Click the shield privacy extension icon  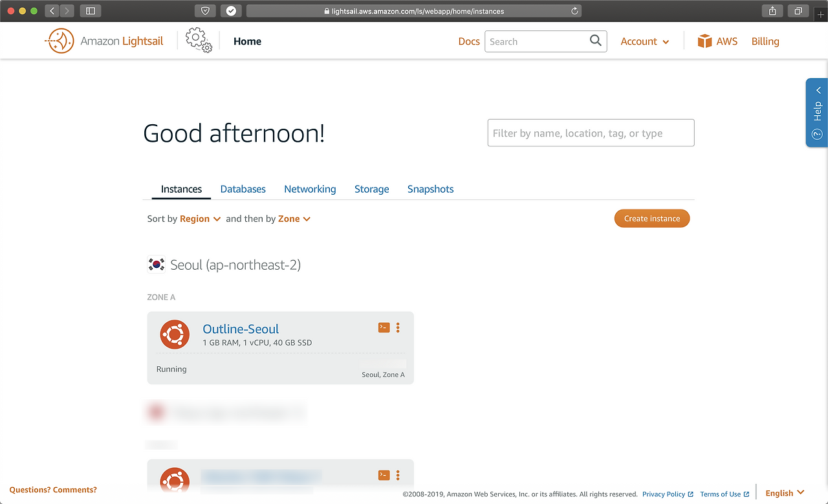[205, 11]
